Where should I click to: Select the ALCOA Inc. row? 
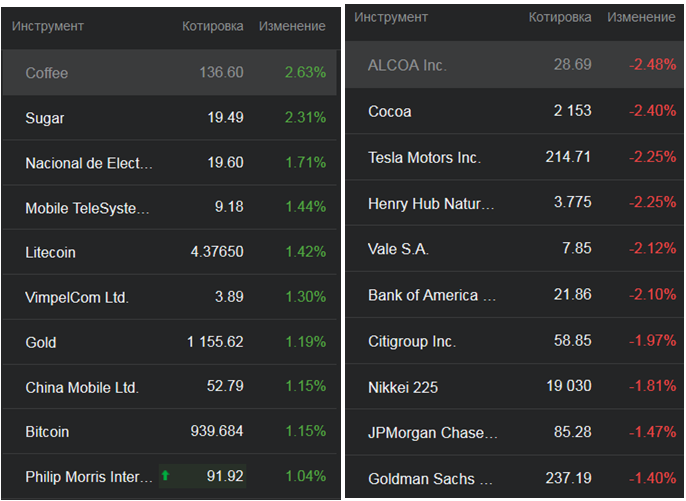point(407,65)
